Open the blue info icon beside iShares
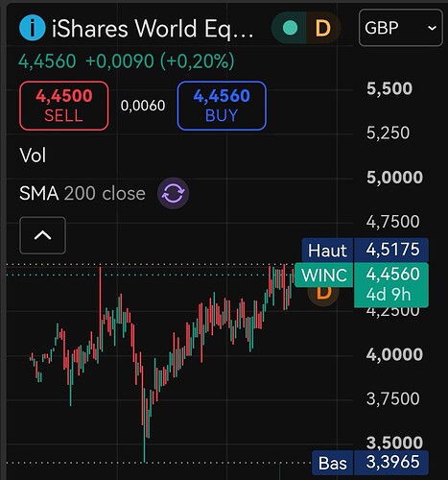The width and height of the screenshot is (448, 480). 32,28
